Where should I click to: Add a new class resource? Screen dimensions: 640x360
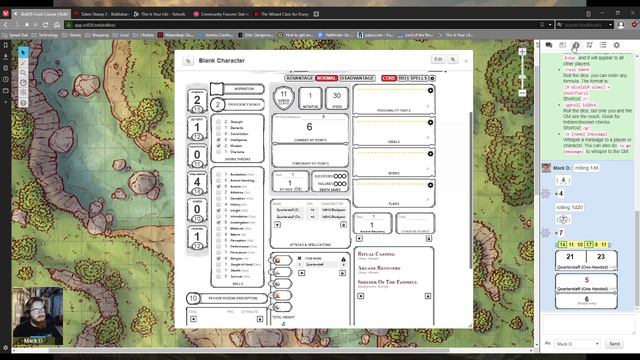pos(359,238)
